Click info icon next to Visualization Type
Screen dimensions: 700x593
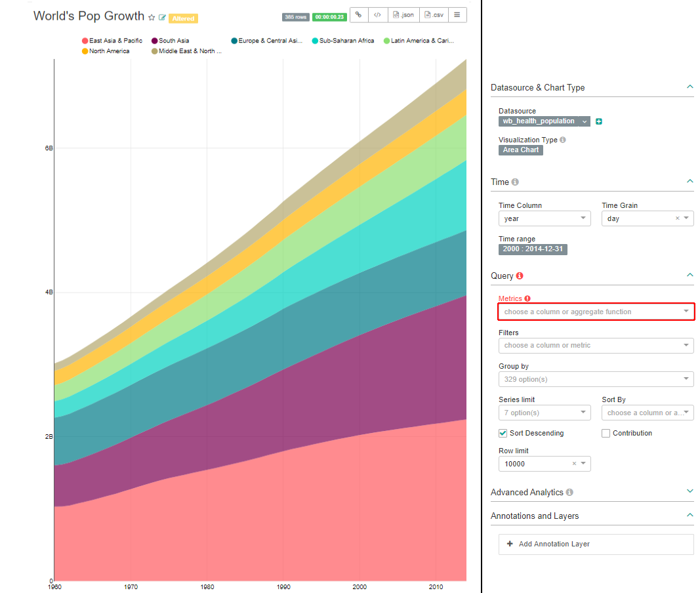coord(563,140)
